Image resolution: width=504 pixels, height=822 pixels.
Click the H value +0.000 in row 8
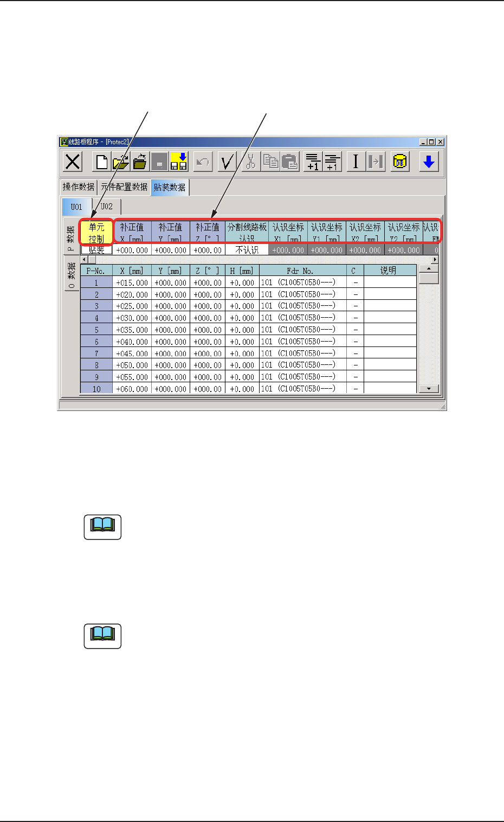pos(242,365)
